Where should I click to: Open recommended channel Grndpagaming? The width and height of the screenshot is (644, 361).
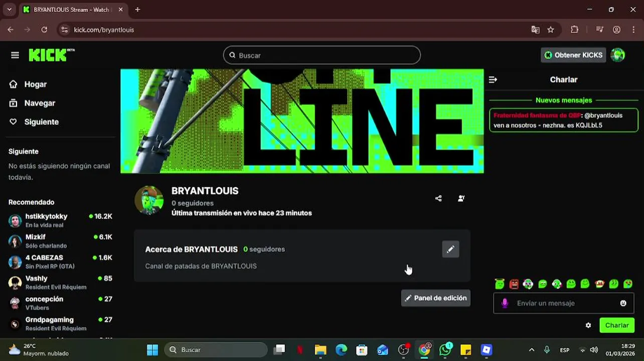click(60, 323)
